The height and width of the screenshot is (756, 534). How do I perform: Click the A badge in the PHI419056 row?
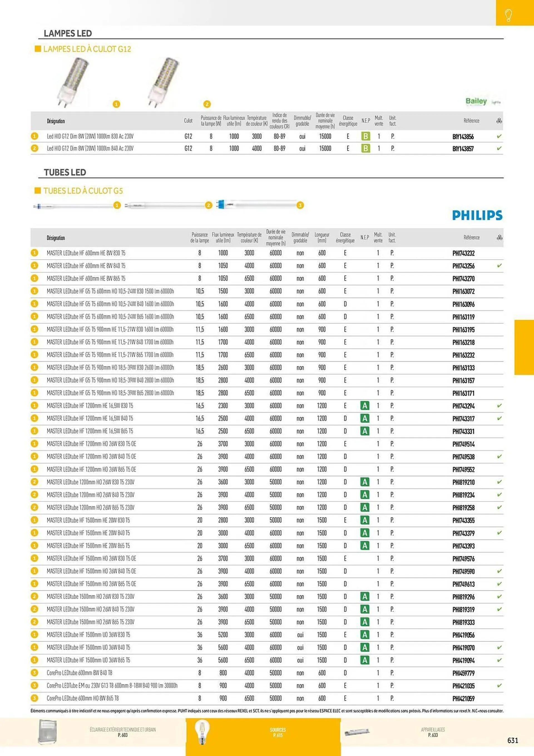365,635
